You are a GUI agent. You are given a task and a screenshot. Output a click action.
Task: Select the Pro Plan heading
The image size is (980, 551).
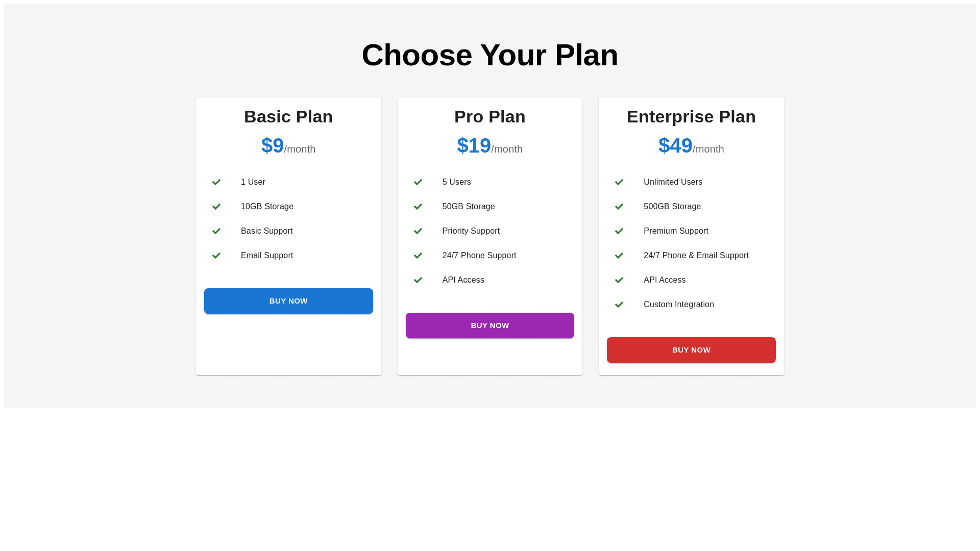tap(489, 117)
